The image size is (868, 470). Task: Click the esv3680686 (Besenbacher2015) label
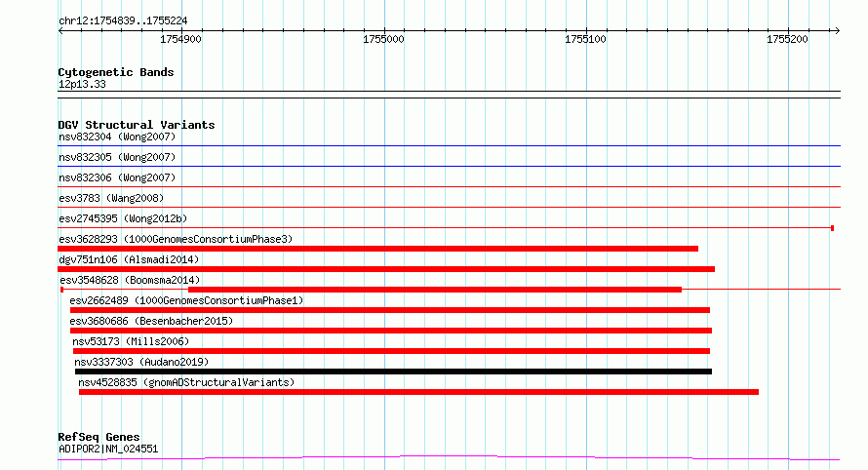point(151,321)
